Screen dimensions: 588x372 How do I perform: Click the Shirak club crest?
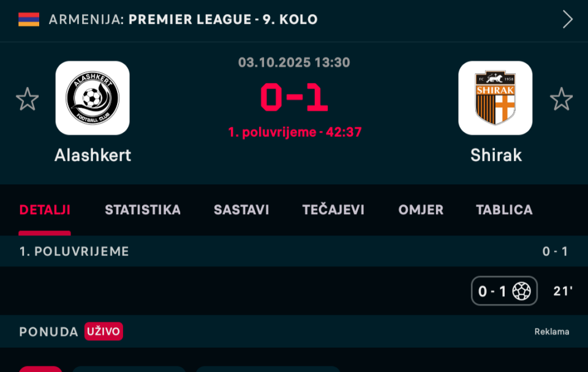point(495,98)
